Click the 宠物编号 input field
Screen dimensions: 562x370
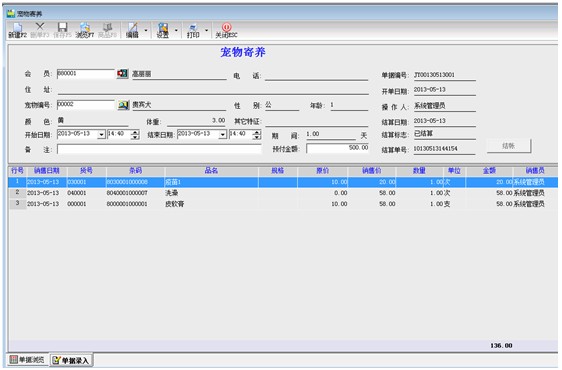click(86, 104)
